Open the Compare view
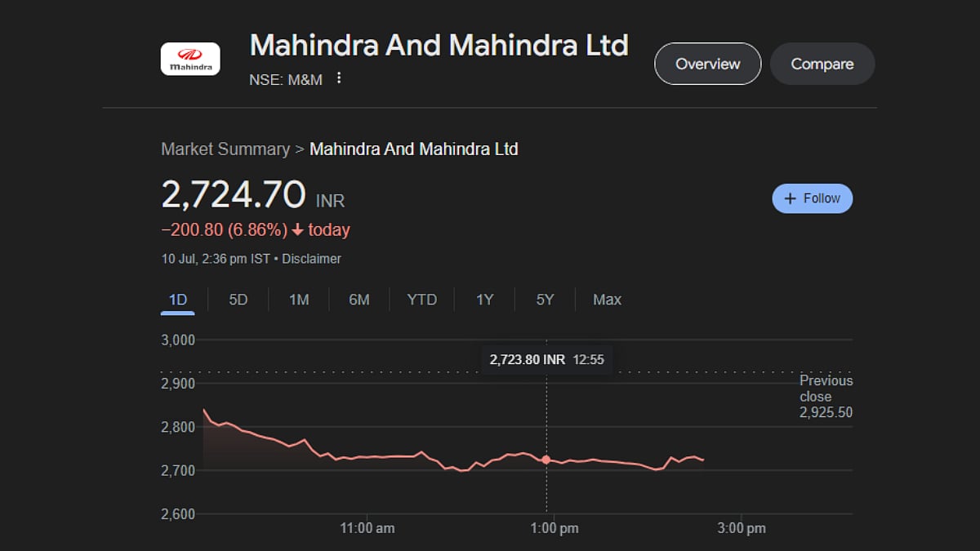 coord(822,63)
